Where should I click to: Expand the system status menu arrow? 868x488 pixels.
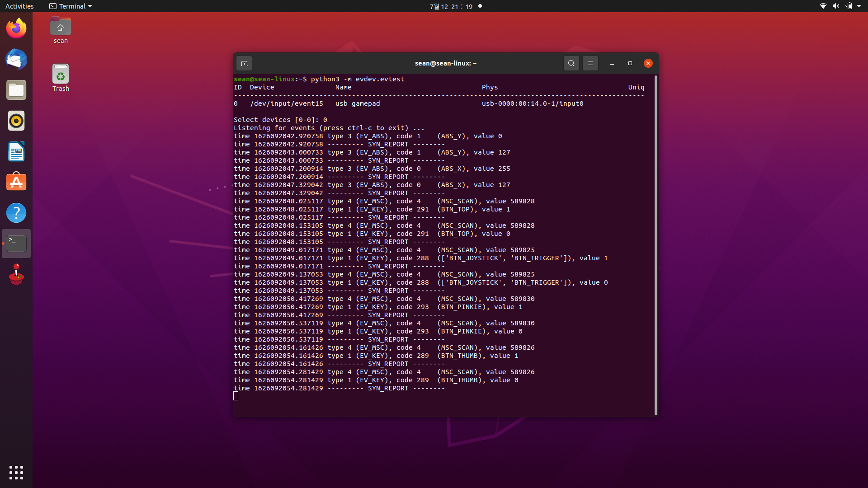click(859, 6)
